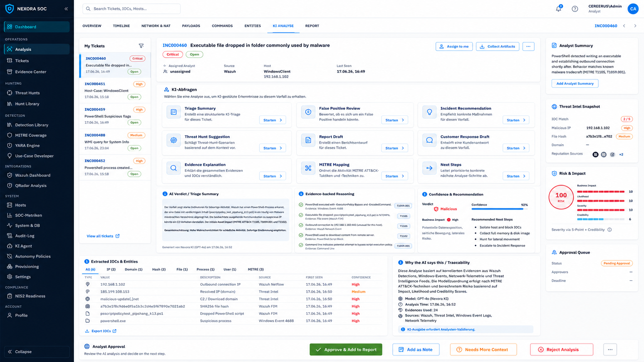Click the Report Draft document icon

(x=308, y=140)
